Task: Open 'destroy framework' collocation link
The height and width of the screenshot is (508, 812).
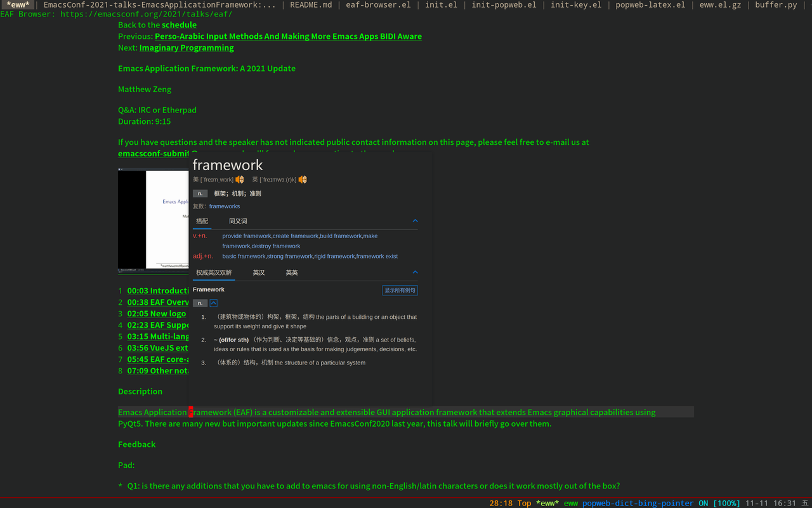Action: (x=276, y=246)
